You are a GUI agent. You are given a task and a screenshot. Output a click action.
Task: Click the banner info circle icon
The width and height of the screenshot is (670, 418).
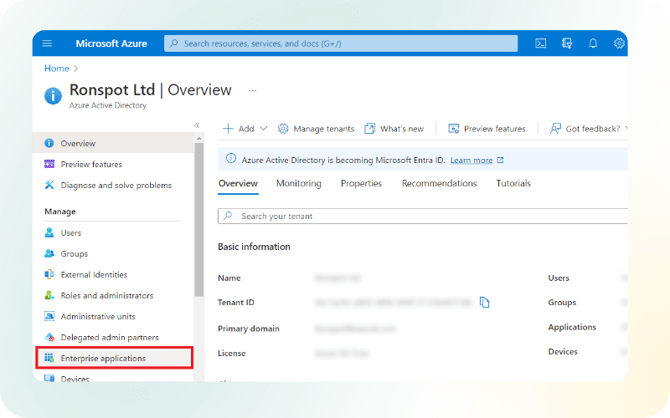(x=231, y=159)
